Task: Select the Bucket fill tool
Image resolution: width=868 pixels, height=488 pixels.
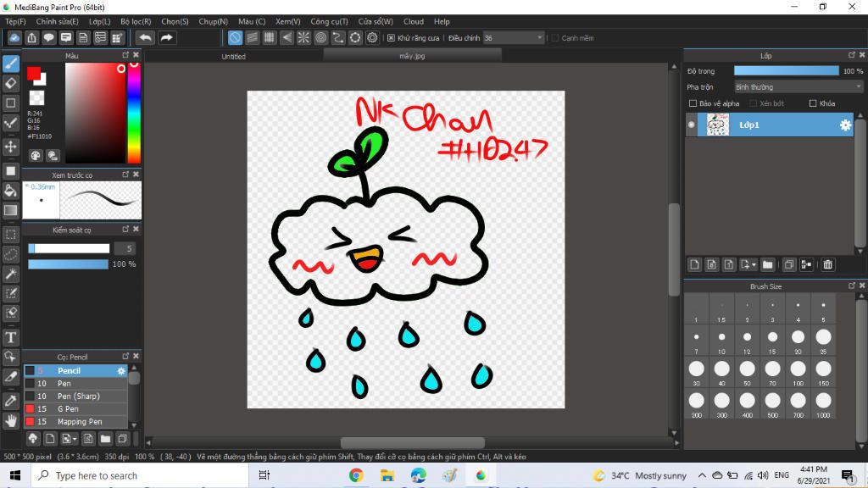Action: coord(10,191)
